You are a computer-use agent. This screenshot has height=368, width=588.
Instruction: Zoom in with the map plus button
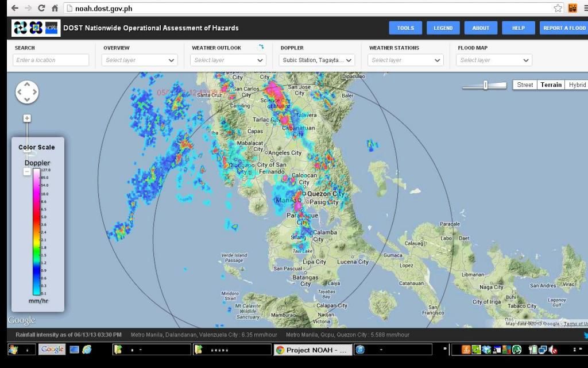coord(27,118)
